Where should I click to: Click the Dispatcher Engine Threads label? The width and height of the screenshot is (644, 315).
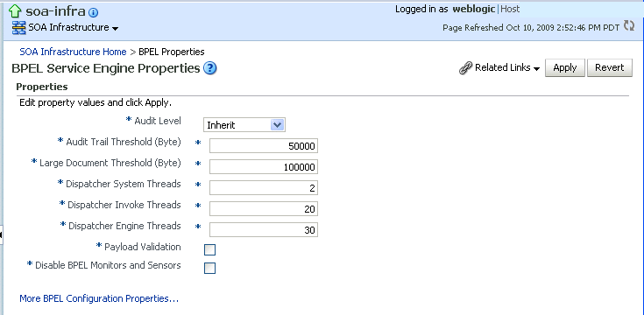point(124,226)
